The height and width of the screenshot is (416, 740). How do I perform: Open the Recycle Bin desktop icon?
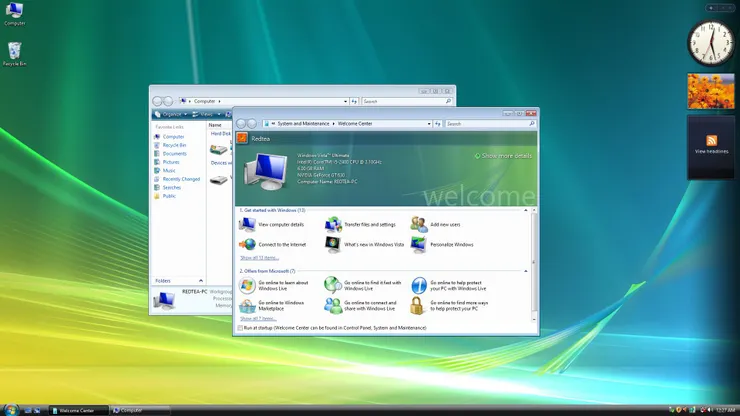(x=14, y=54)
